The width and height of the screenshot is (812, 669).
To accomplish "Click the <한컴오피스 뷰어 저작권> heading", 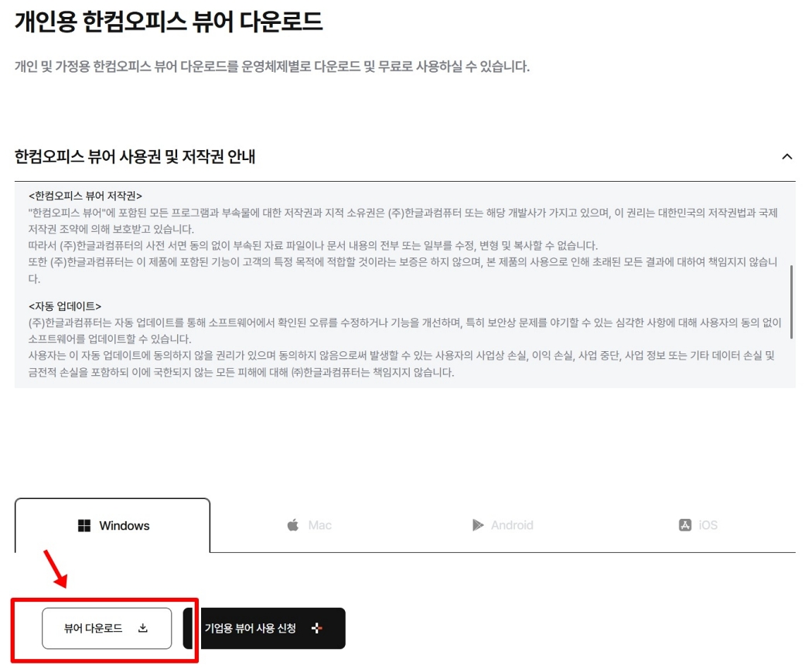I will (x=85, y=196).
